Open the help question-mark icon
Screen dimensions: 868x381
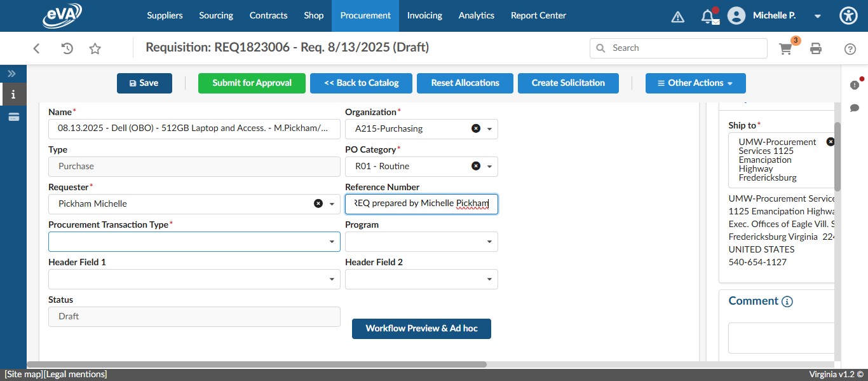(x=850, y=48)
